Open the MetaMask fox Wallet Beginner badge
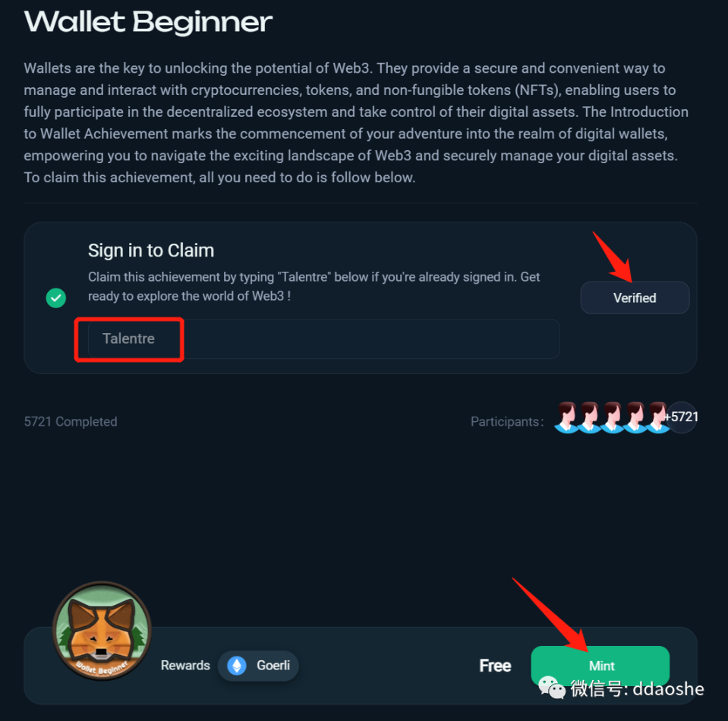Viewport: 728px width, 721px height. pyautogui.click(x=102, y=631)
